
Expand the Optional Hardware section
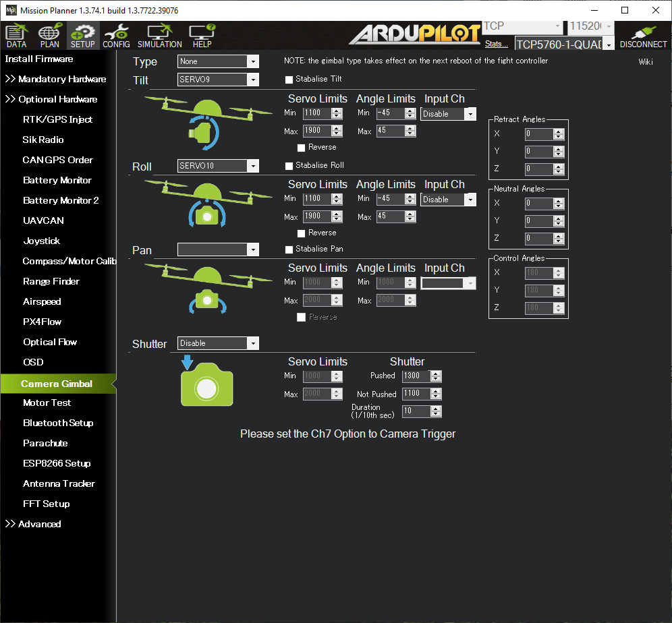[51, 99]
